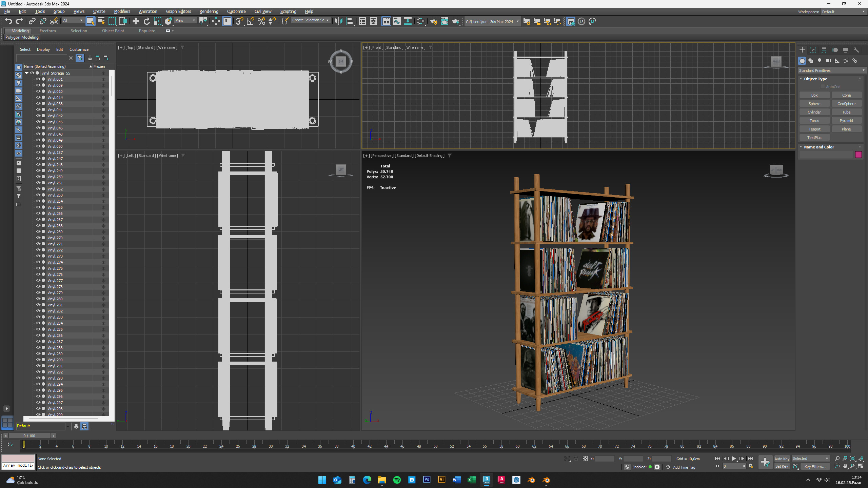
Task: Switch to the Object Paint ribbon tab
Action: pos(113,31)
